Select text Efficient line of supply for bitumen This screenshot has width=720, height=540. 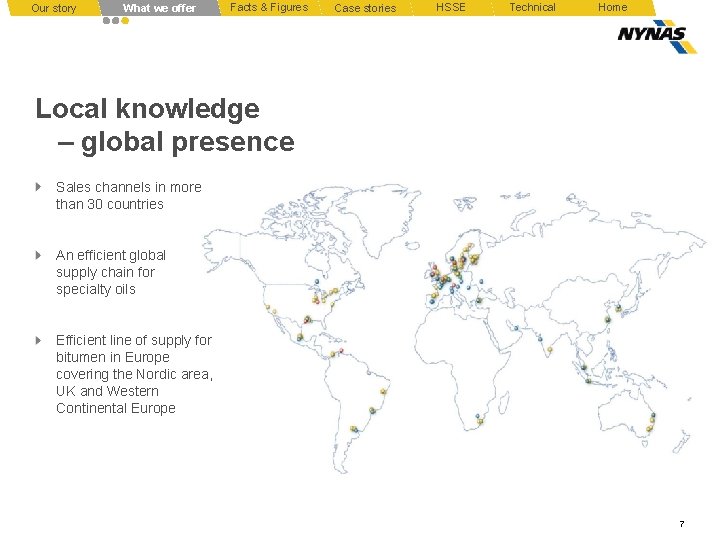[134, 374]
